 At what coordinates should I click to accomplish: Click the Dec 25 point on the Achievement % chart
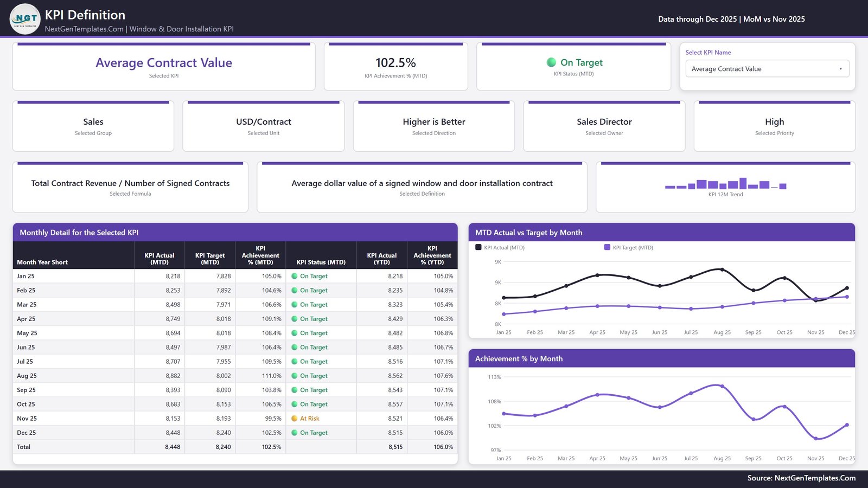coord(847,425)
